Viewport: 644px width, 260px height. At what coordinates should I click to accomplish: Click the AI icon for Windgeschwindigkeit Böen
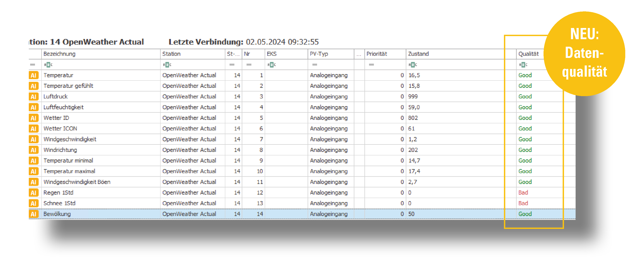(x=33, y=182)
